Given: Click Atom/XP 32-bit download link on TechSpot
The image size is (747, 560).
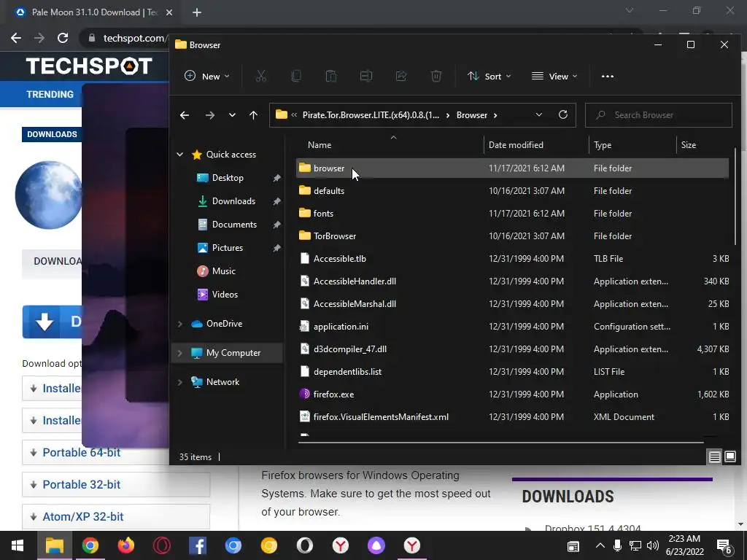Looking at the screenshot, I should (83, 516).
